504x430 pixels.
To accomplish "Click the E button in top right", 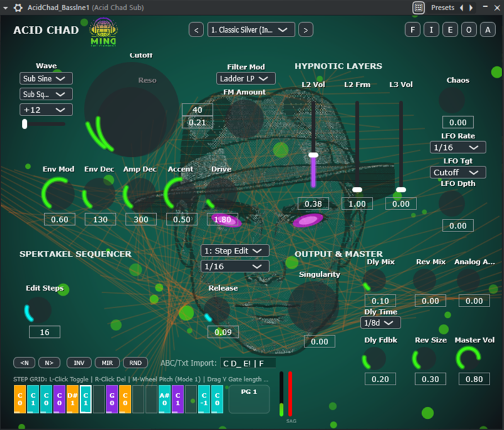I will (x=450, y=30).
